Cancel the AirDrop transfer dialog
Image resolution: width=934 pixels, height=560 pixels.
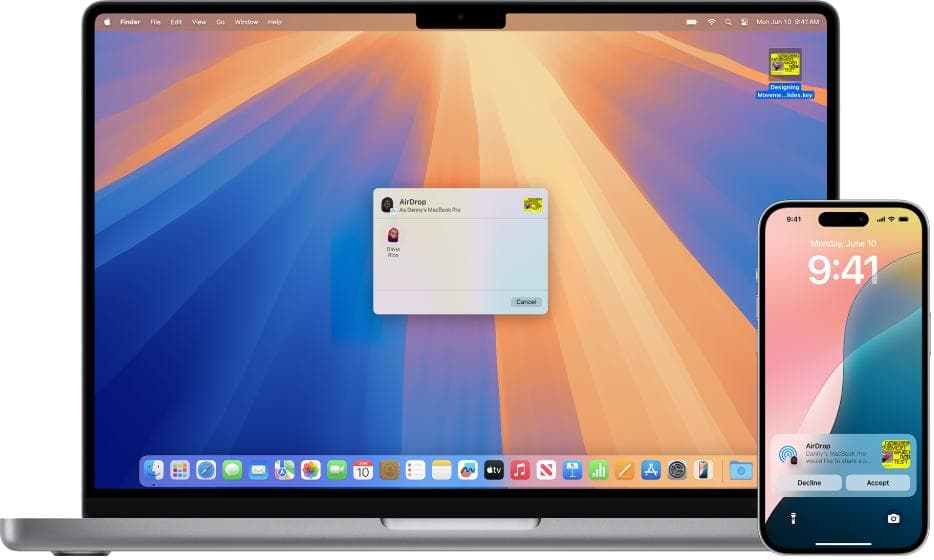click(x=525, y=302)
